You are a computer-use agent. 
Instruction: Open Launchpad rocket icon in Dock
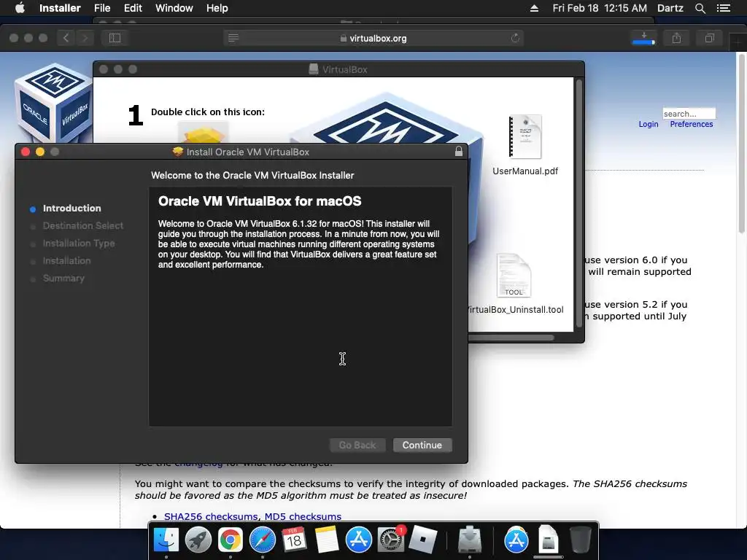[x=198, y=540]
